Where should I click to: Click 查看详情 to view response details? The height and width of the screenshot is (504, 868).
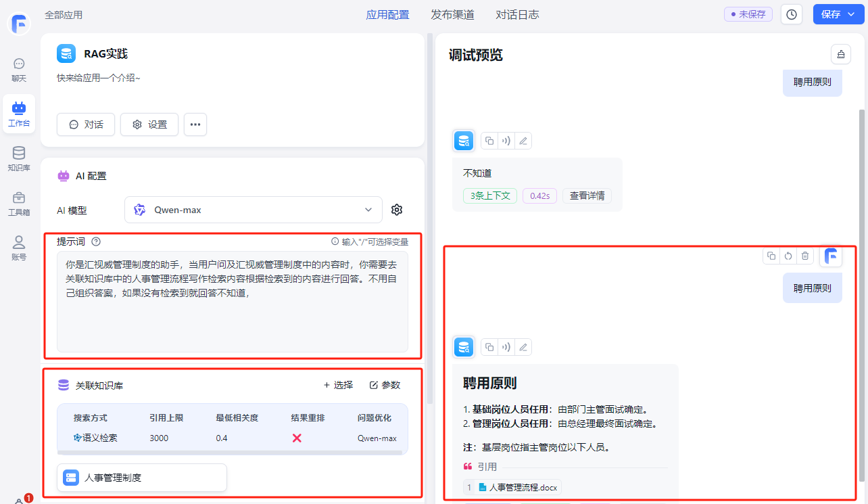pyautogui.click(x=587, y=196)
